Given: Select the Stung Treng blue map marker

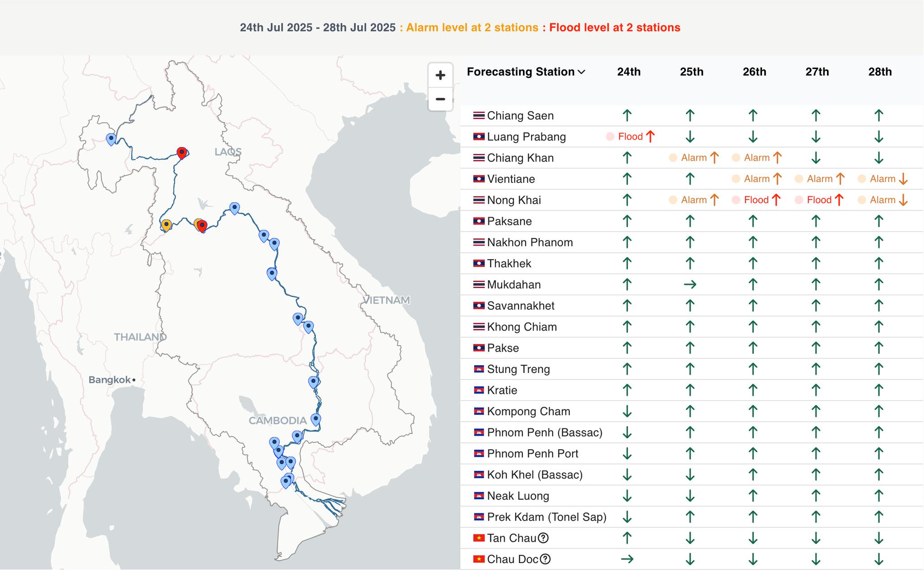Looking at the screenshot, I should [x=313, y=382].
